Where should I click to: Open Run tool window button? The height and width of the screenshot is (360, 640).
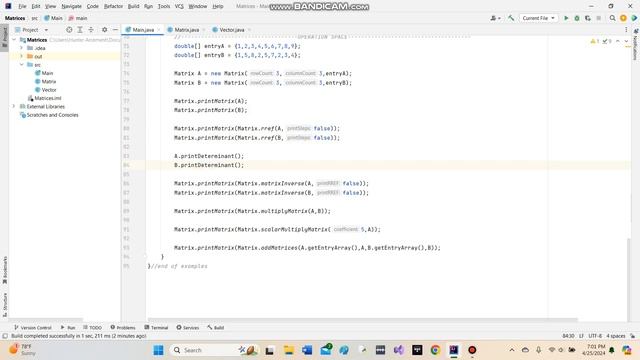[x=68, y=327]
